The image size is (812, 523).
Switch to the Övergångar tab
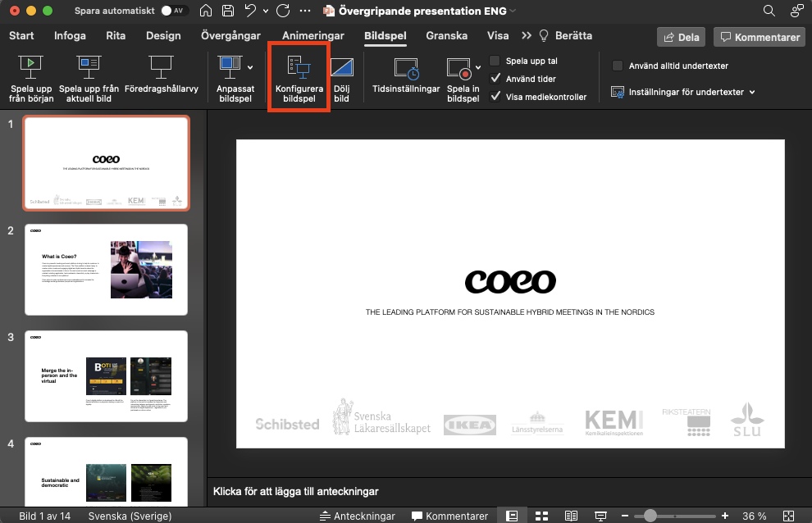click(x=230, y=36)
